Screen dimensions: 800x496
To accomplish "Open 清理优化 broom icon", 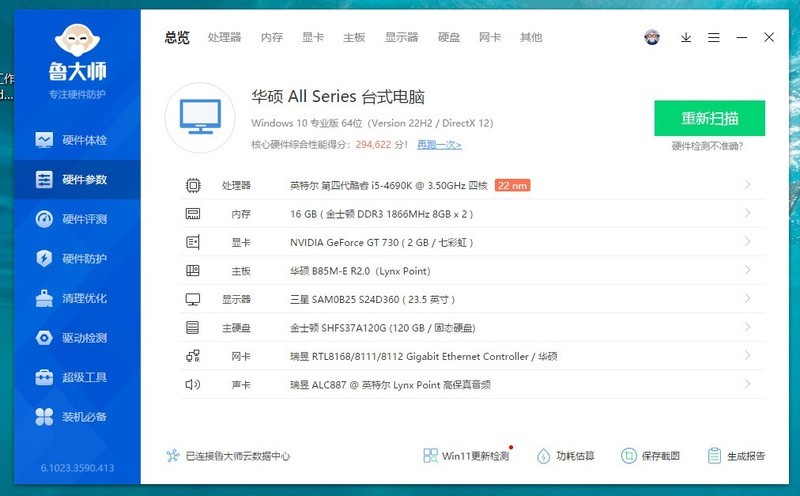I will (x=44, y=298).
